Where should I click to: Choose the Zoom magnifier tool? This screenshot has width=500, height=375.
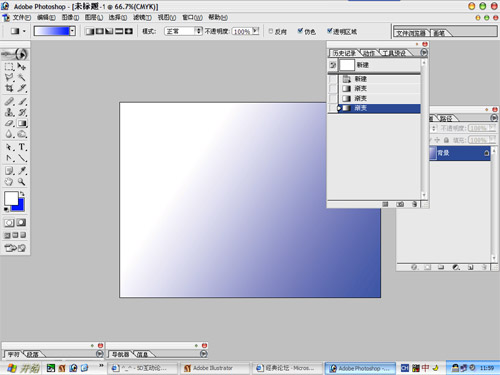click(x=22, y=182)
